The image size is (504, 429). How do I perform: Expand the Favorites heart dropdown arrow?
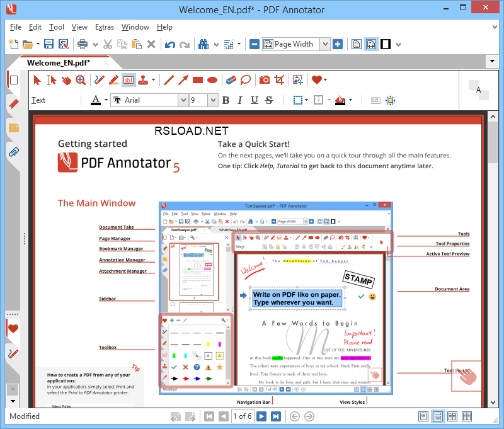coord(326,80)
